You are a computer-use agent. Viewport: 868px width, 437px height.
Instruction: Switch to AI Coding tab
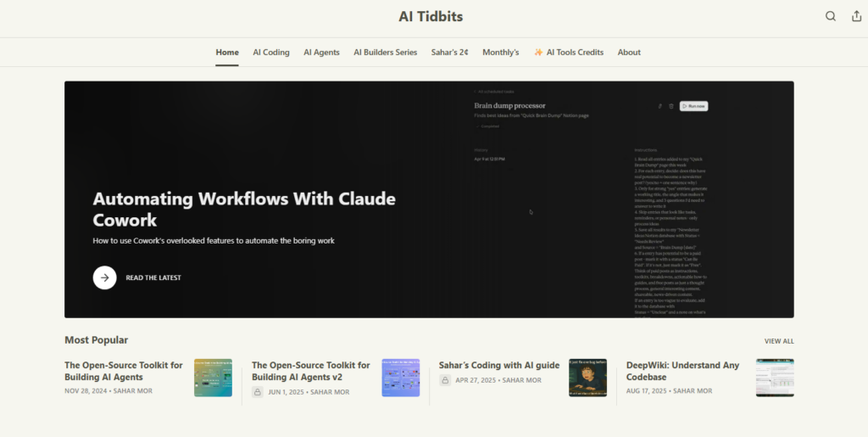pyautogui.click(x=271, y=52)
